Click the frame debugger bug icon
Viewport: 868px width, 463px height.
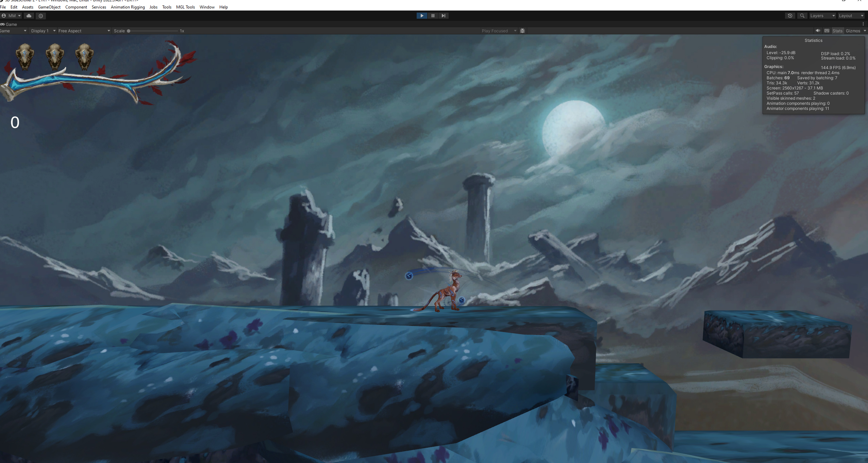[522, 31]
